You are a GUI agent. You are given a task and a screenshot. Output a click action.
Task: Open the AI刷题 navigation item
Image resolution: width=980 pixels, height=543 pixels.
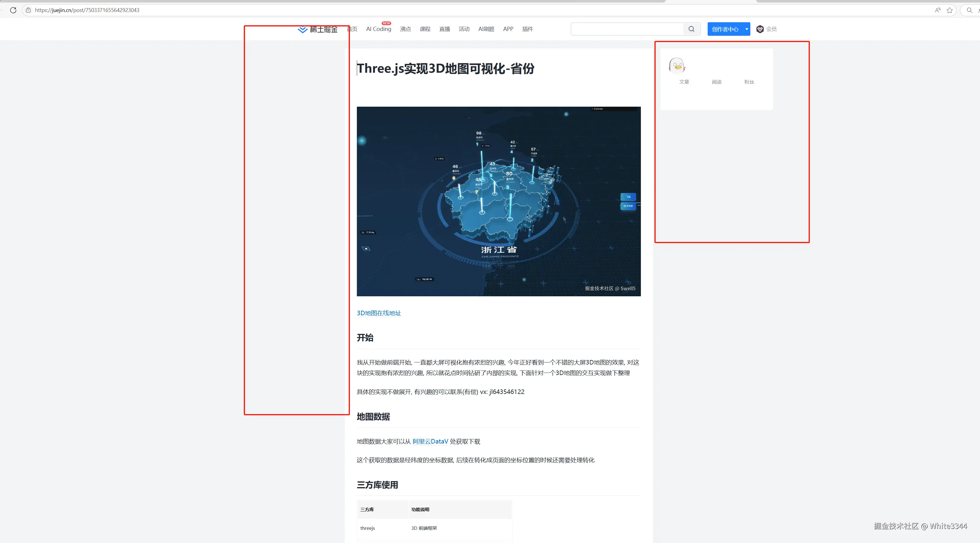coord(486,29)
